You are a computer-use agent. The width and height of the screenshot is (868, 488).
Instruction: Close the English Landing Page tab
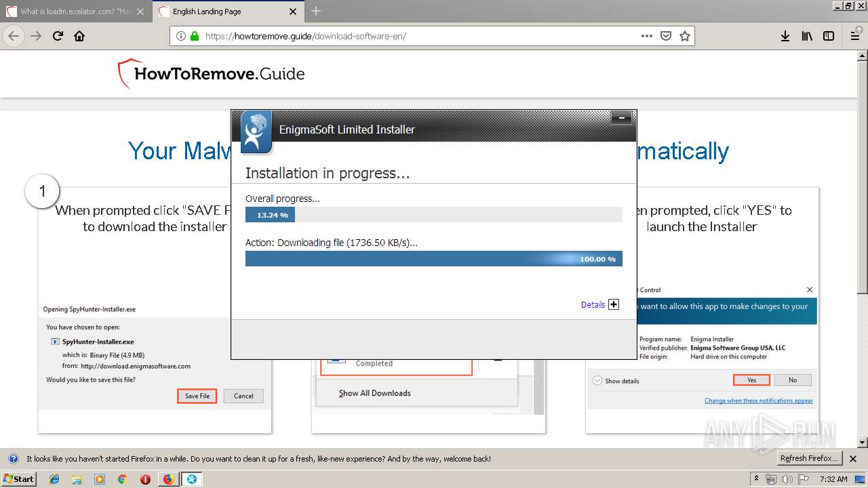pos(293,12)
